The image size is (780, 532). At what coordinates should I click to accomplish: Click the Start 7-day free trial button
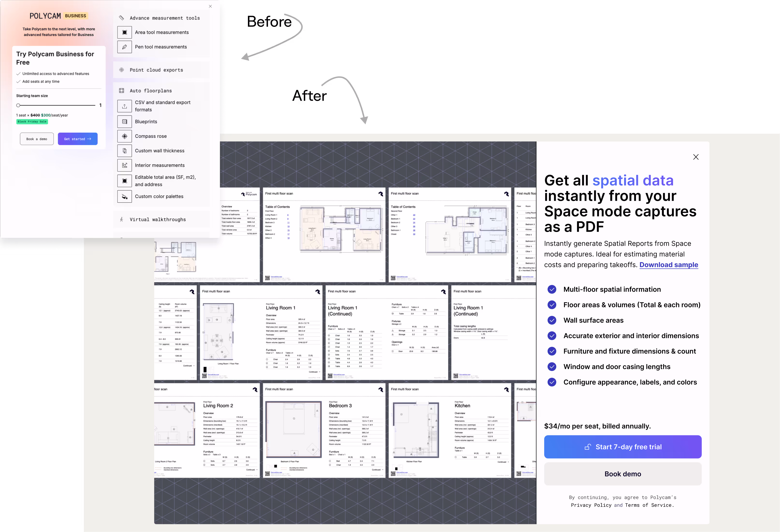coord(623,447)
